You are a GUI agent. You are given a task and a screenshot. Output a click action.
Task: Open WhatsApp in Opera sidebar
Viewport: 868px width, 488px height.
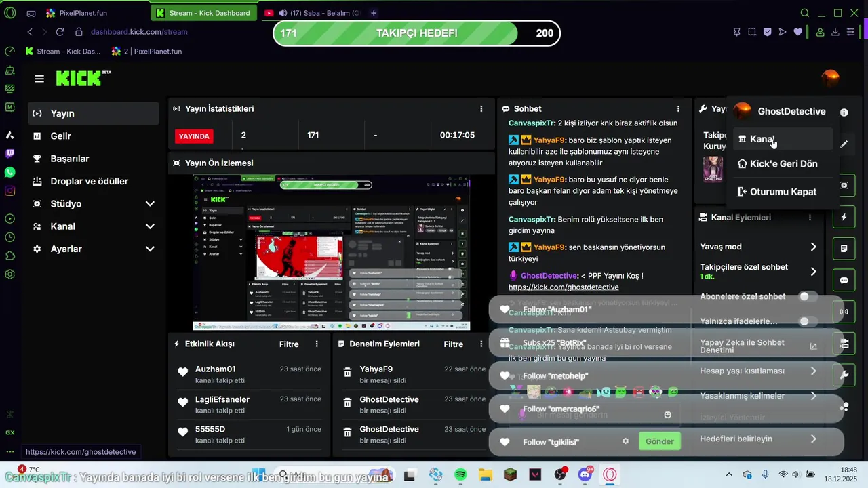pos(9,172)
